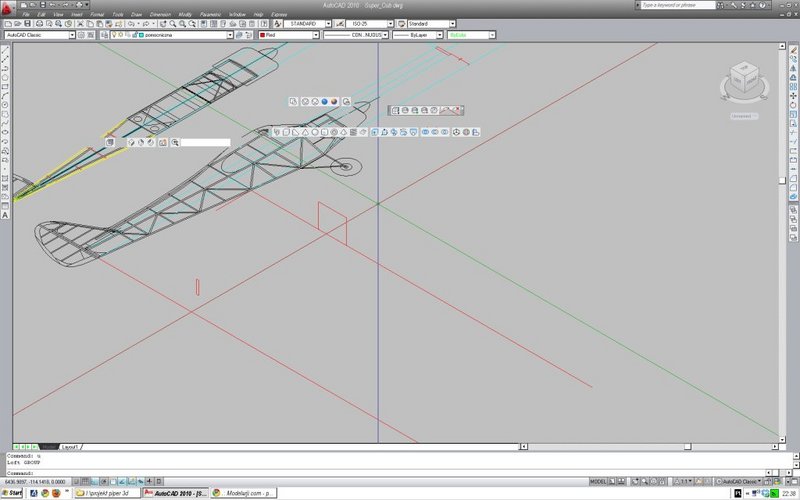Open the Parametric menu
This screenshot has width=800, height=500.
click(x=210, y=14)
